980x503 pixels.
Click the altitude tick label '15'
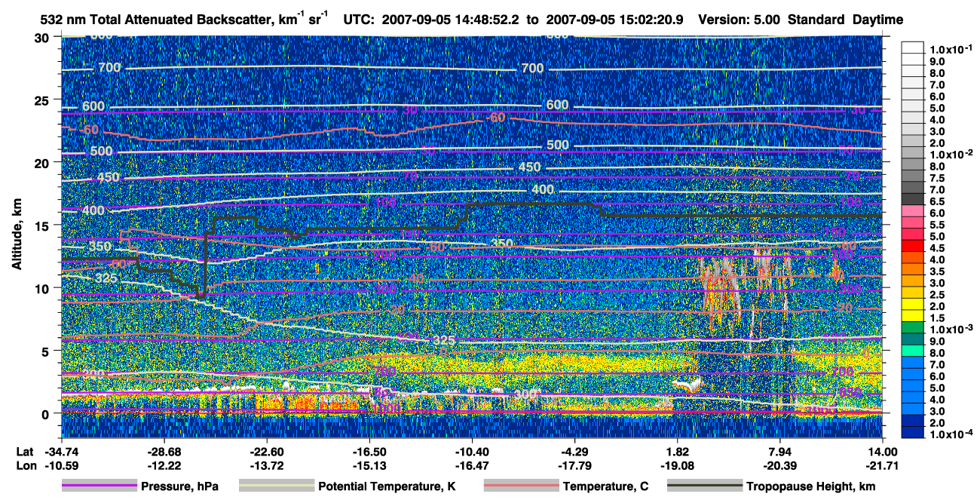click(x=44, y=225)
